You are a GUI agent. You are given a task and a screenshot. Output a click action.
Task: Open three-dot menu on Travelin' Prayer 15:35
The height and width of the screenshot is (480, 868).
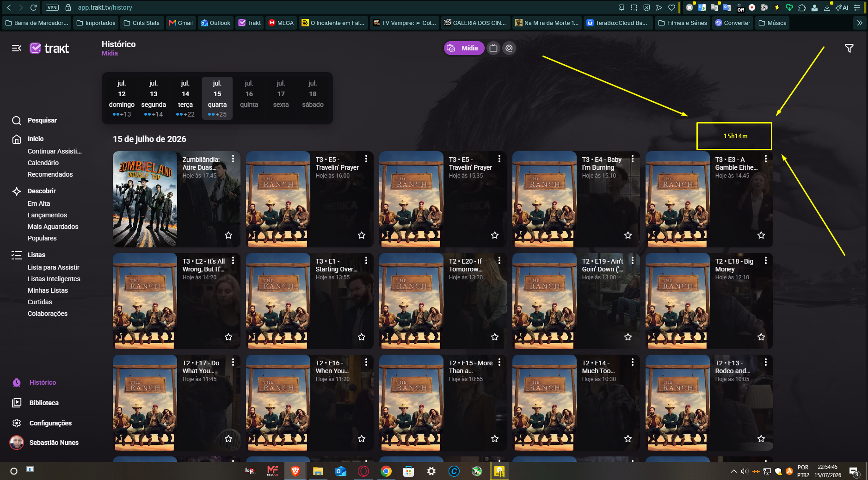499,159
